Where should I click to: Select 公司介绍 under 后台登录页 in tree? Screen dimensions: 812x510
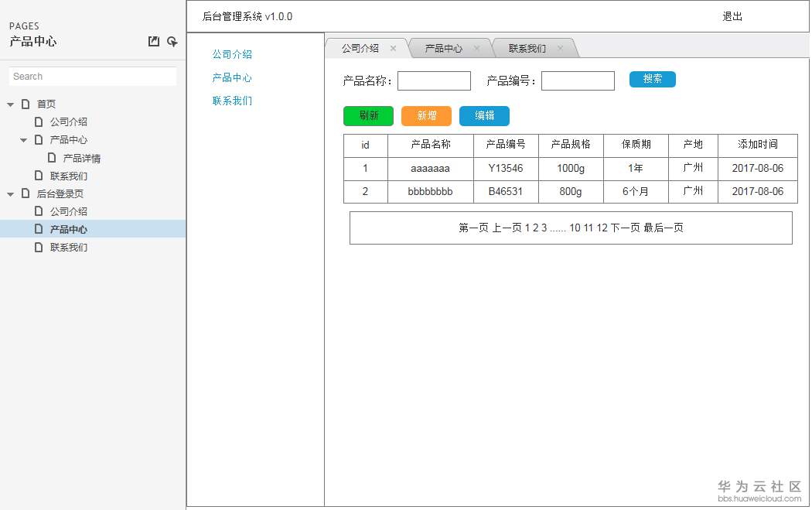(x=68, y=211)
